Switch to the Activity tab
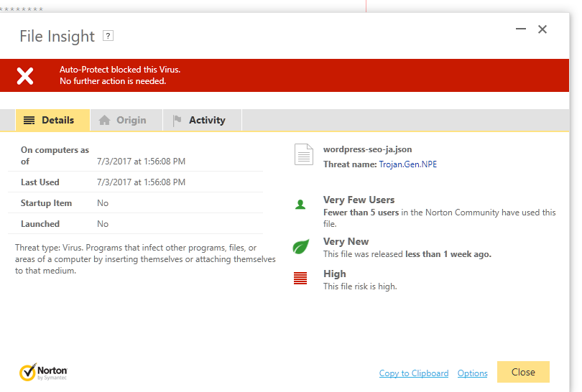This screenshot has height=392, width=582. point(203,120)
